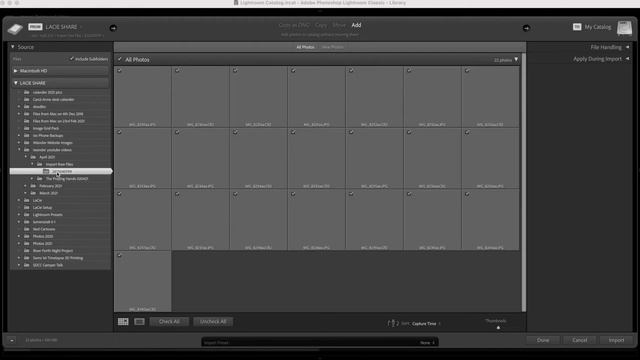The height and width of the screenshot is (360, 640).
Task: Select the Import Raw Files folder
Action: coord(59,164)
